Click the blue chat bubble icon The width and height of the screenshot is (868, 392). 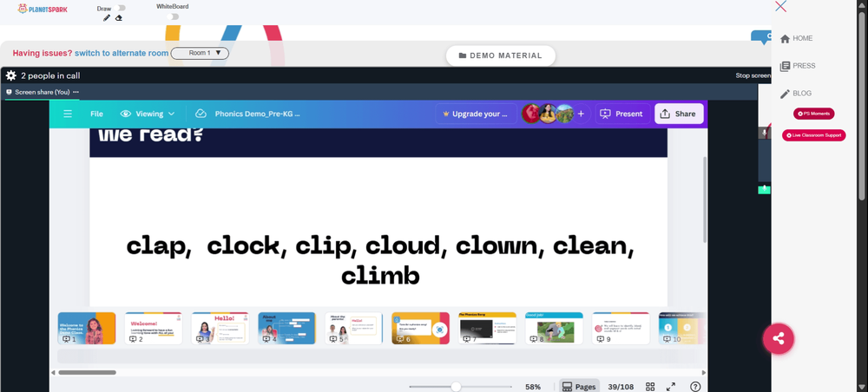762,37
